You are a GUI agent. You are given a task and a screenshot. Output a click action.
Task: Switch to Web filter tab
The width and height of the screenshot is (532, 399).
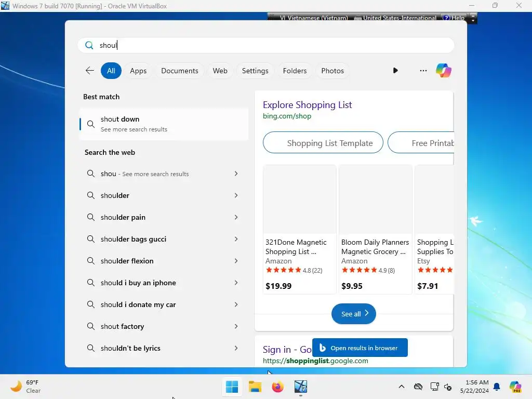click(x=220, y=71)
